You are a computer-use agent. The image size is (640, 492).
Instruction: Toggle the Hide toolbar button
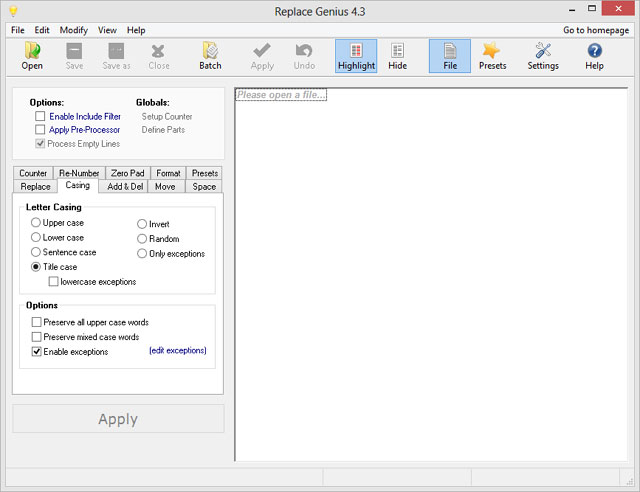coord(398,56)
